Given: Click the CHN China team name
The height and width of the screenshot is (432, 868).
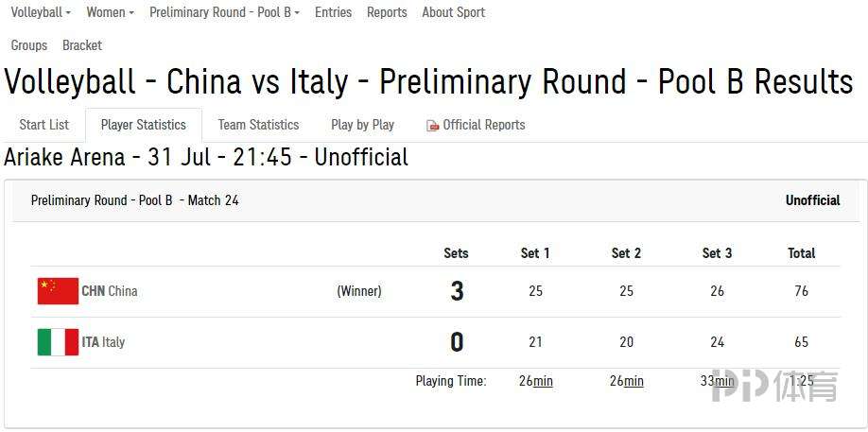Looking at the screenshot, I should (110, 291).
